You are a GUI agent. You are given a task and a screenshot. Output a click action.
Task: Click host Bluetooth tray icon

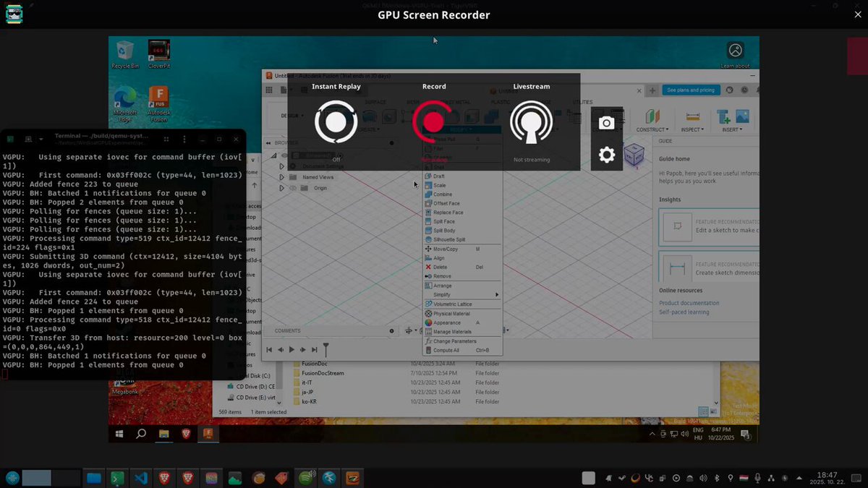pos(716,478)
